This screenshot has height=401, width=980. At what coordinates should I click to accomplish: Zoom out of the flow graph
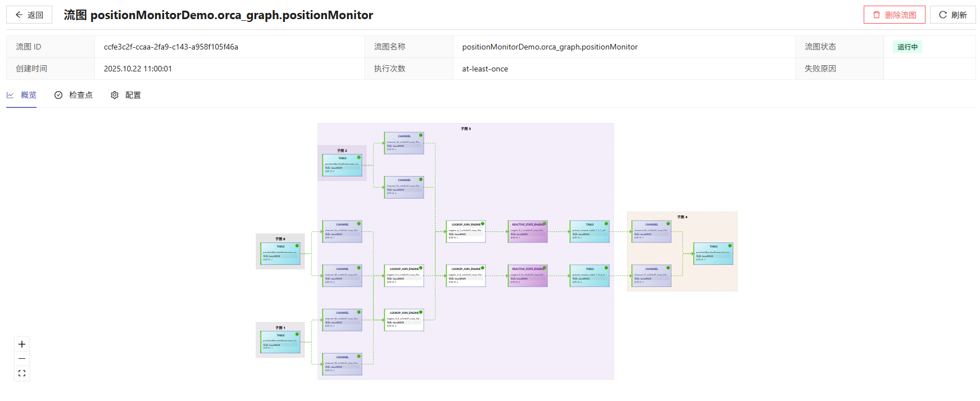click(x=22, y=359)
